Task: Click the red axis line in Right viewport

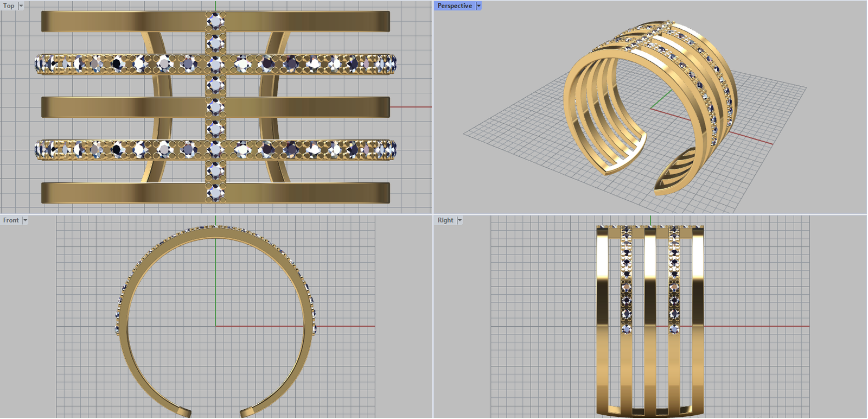Action: [759, 326]
